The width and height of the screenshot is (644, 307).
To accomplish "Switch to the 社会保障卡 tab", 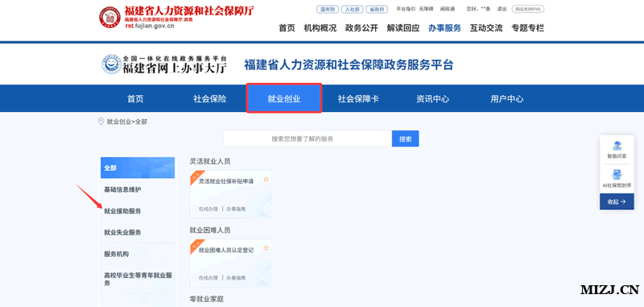I will (x=358, y=99).
